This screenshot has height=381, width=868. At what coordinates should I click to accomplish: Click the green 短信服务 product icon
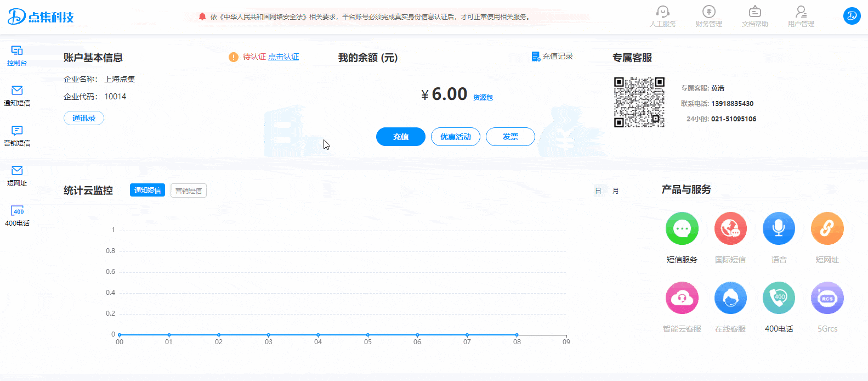[x=682, y=228]
